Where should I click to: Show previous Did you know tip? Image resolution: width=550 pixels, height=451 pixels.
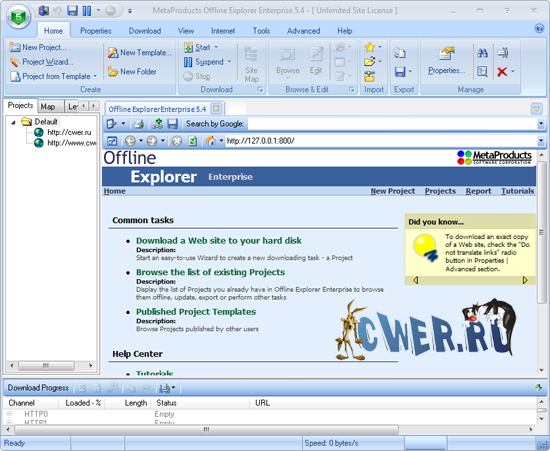pos(416,280)
